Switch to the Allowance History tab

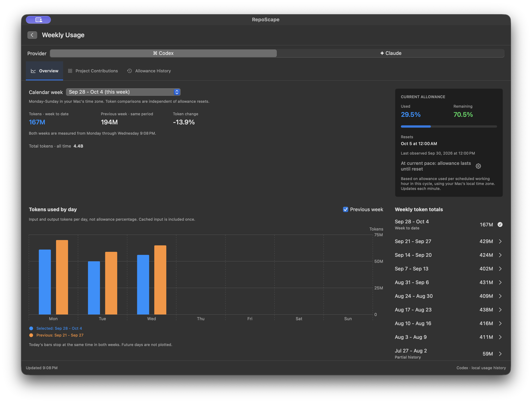149,71
